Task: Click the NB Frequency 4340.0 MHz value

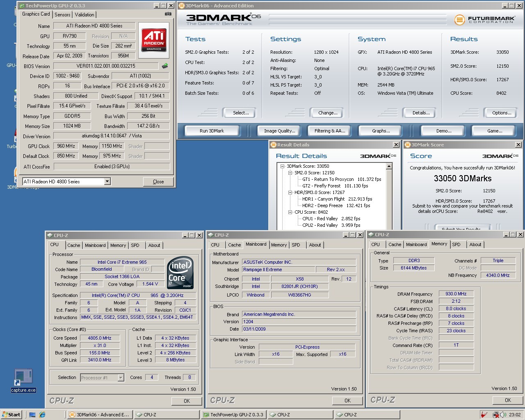Action: [498, 275]
